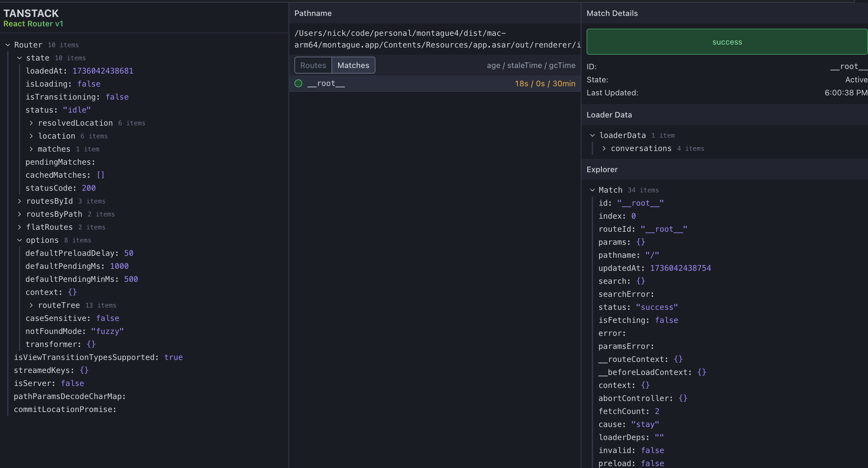Click the commitLocationPromise row
Screen dimensions: 868x468
coord(65,409)
